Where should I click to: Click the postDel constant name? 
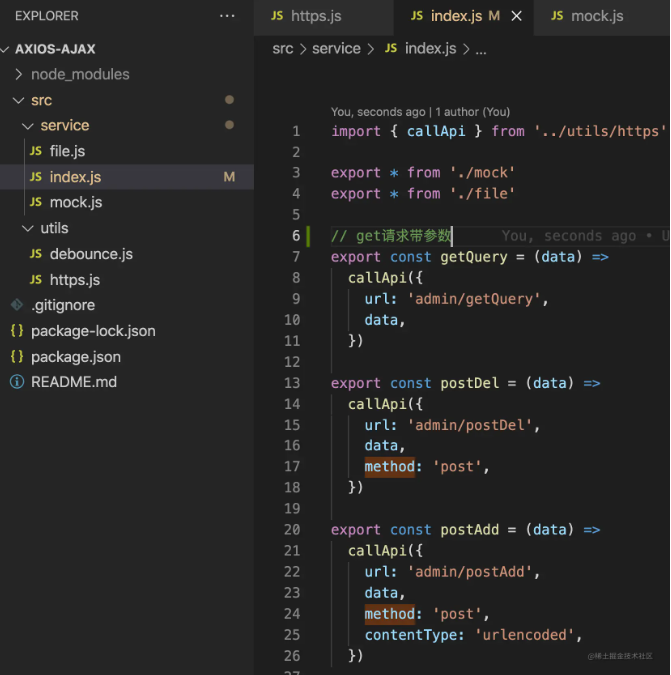(x=470, y=383)
